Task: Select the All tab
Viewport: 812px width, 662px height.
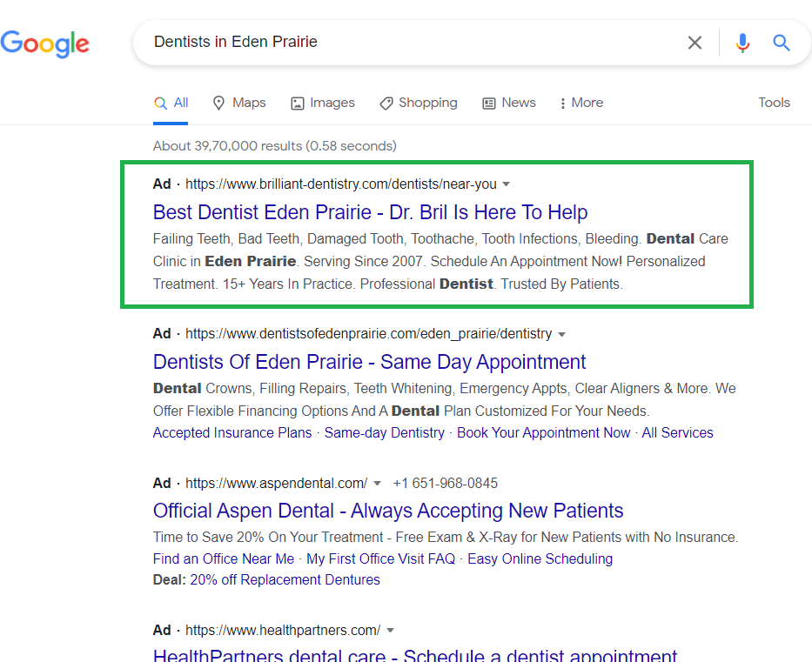Action: [171, 103]
